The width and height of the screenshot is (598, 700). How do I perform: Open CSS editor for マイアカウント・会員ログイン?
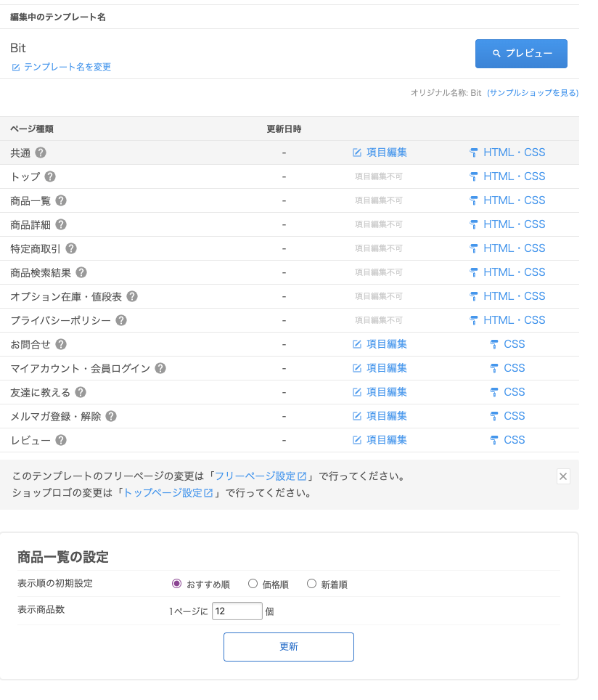(x=507, y=368)
